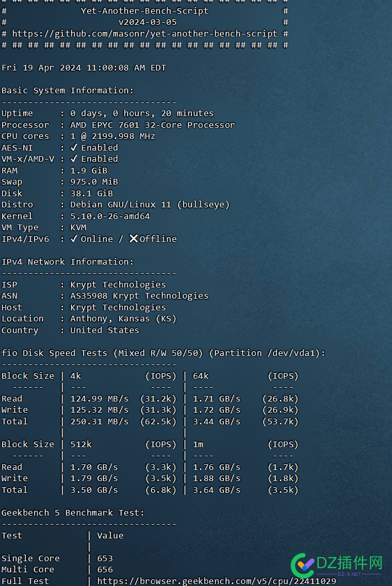Select 4k block size column header
The image size is (392, 586).
[x=75, y=376]
